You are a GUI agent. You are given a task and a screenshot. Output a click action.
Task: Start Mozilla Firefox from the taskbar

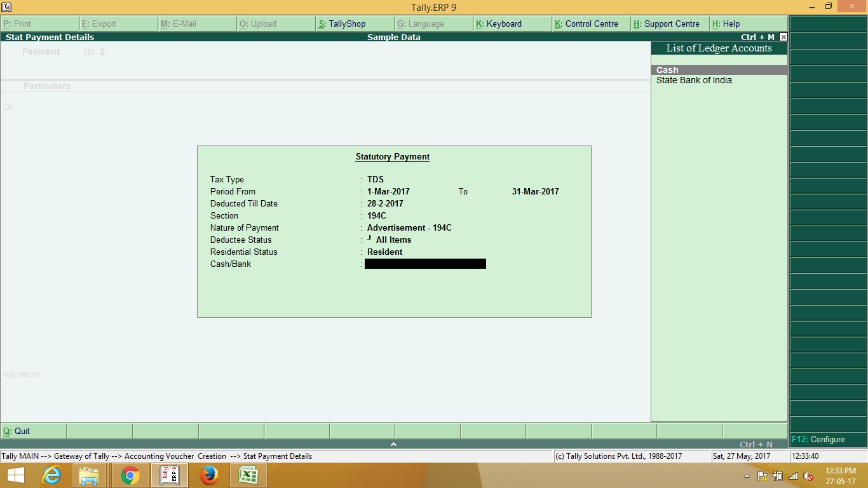(x=208, y=475)
